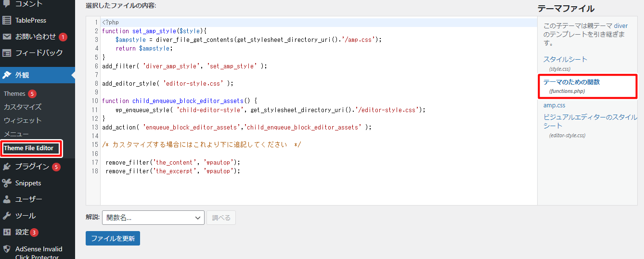Screen dimensions: 644x259
Task: Click the paintbrush icon for 外観
Action: tap(7, 75)
